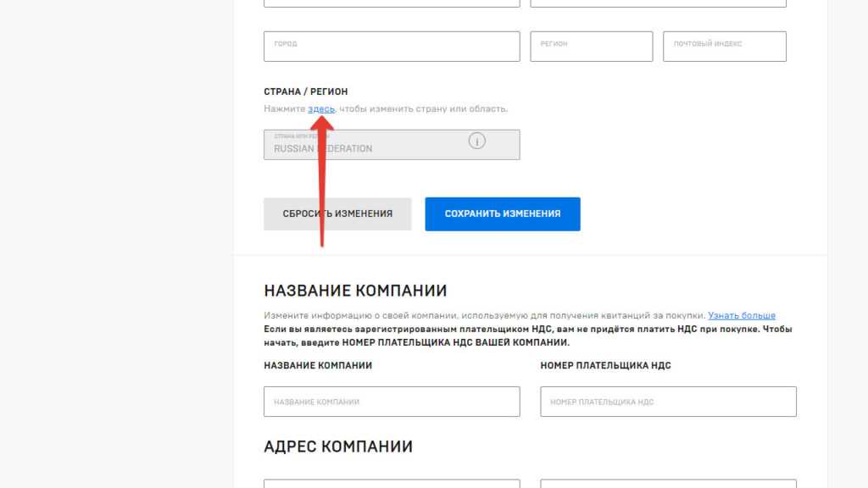Click the "Номер плательщика НДС" field label
The width and height of the screenshot is (868, 488).
(605, 365)
